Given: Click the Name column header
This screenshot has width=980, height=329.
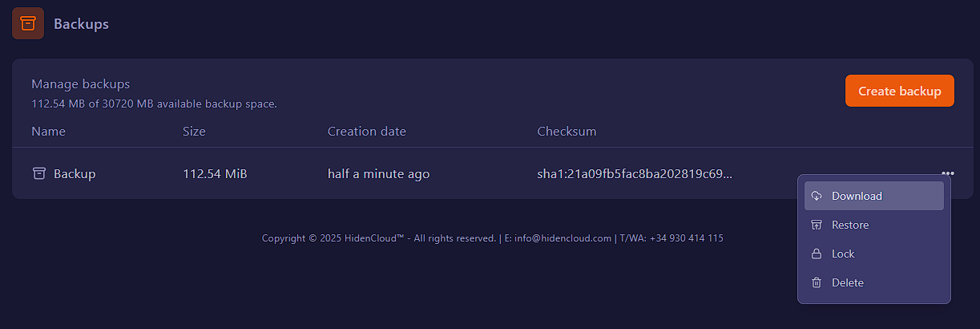Looking at the screenshot, I should tap(48, 131).
